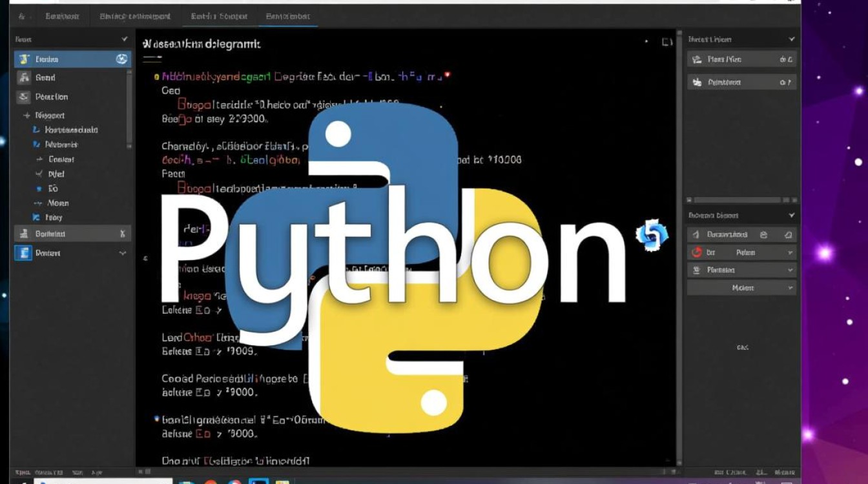Open the dropdown arrow on the third lower-right panel row
The width and height of the screenshot is (868, 484).
click(790, 270)
